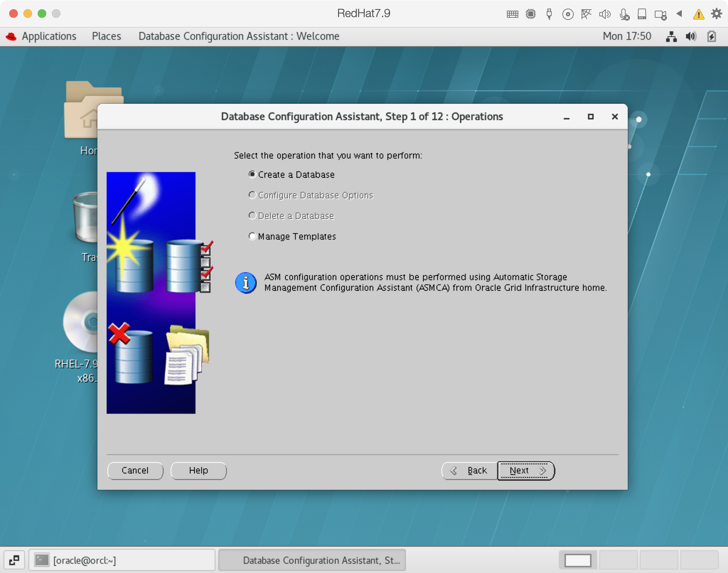The image size is (728, 573).
Task: Select the Create a Database option
Action: [x=252, y=175]
